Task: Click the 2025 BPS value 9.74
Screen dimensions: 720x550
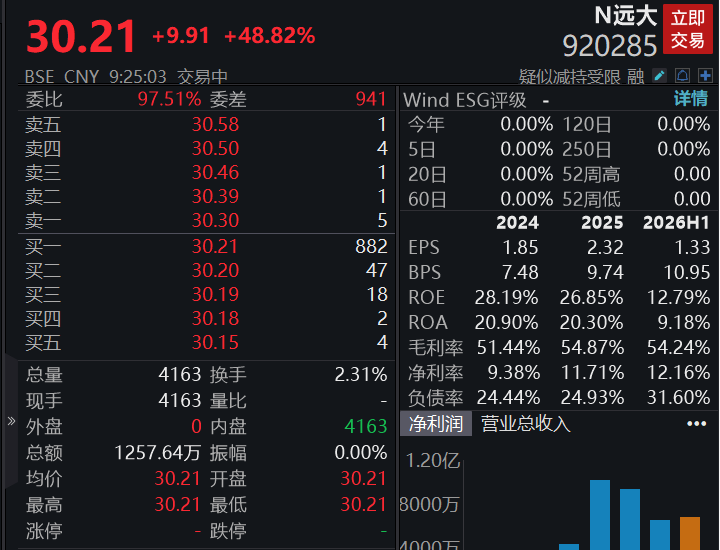Action: 605,273
